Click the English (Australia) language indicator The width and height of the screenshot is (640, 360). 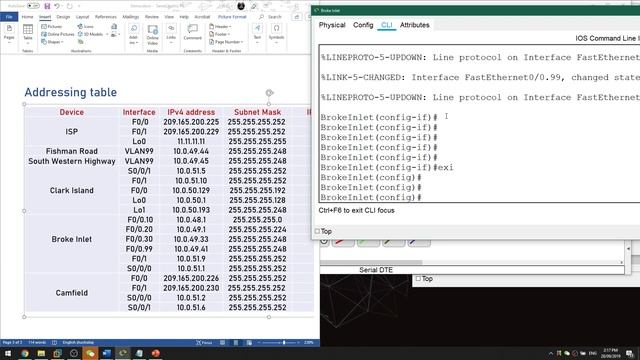point(78,342)
